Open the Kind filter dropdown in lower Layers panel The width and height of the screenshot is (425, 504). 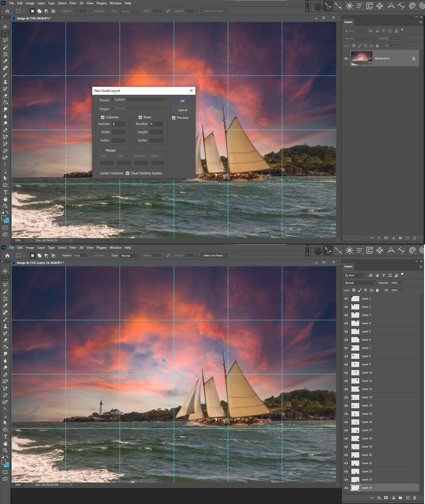(x=355, y=275)
